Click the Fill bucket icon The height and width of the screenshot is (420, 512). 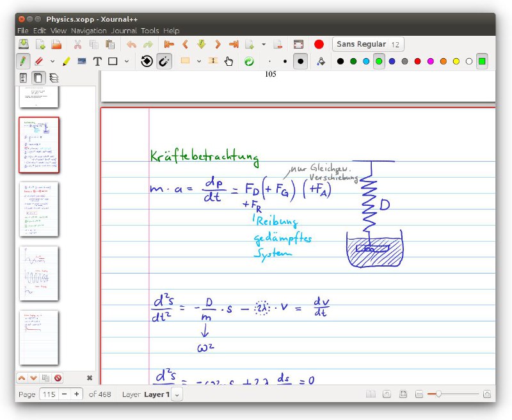coord(321,61)
